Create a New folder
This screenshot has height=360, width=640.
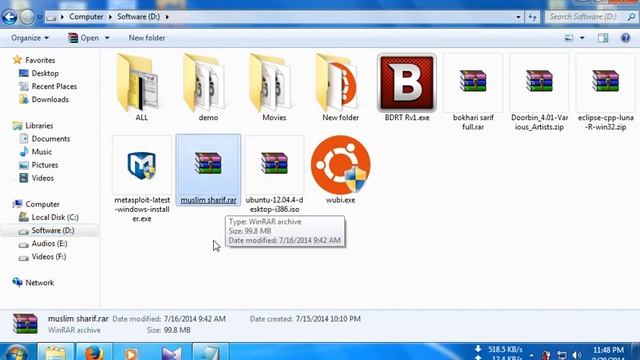147,38
